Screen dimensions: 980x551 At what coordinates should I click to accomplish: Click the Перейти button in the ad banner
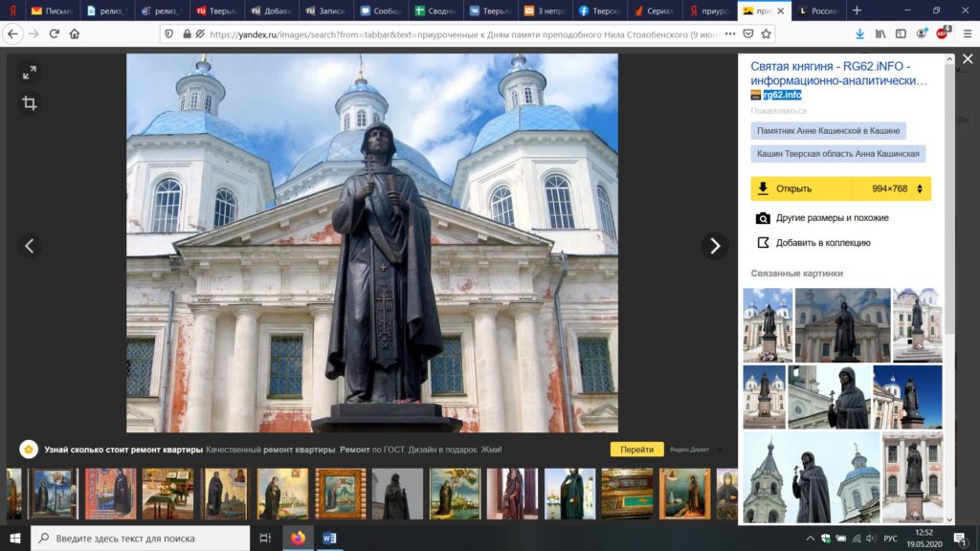coord(635,449)
